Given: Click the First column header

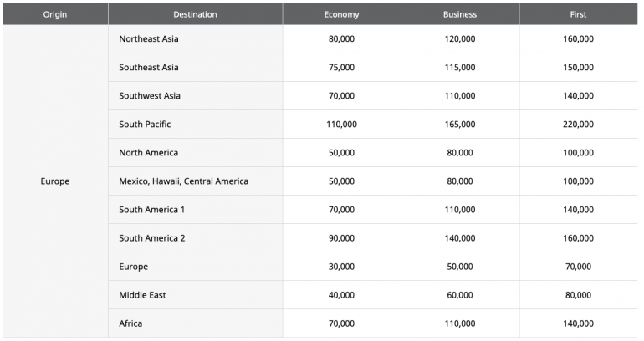Looking at the screenshot, I should [x=578, y=14].
